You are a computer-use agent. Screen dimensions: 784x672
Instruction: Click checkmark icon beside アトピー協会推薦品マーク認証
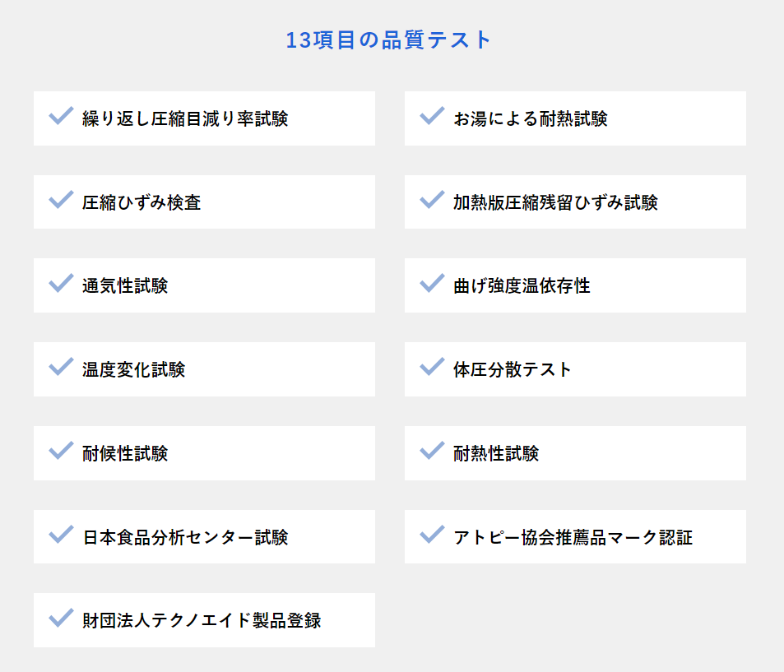pyautogui.click(x=432, y=535)
